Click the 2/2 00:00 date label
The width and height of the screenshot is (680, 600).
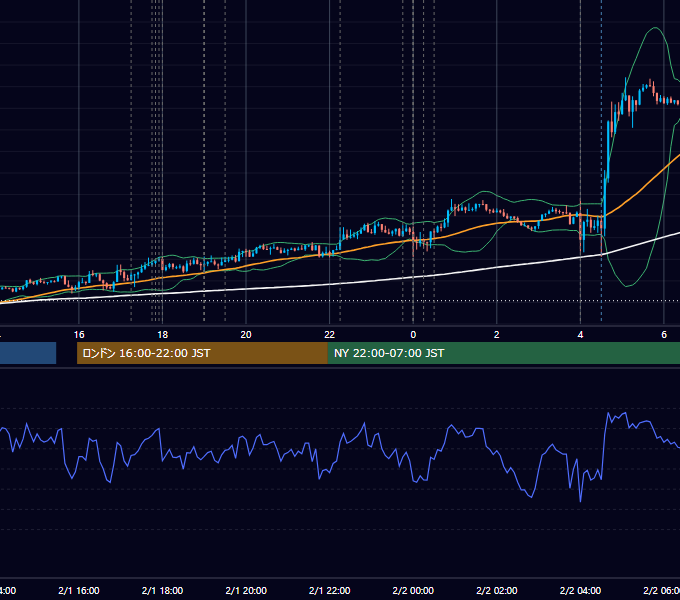(413, 590)
